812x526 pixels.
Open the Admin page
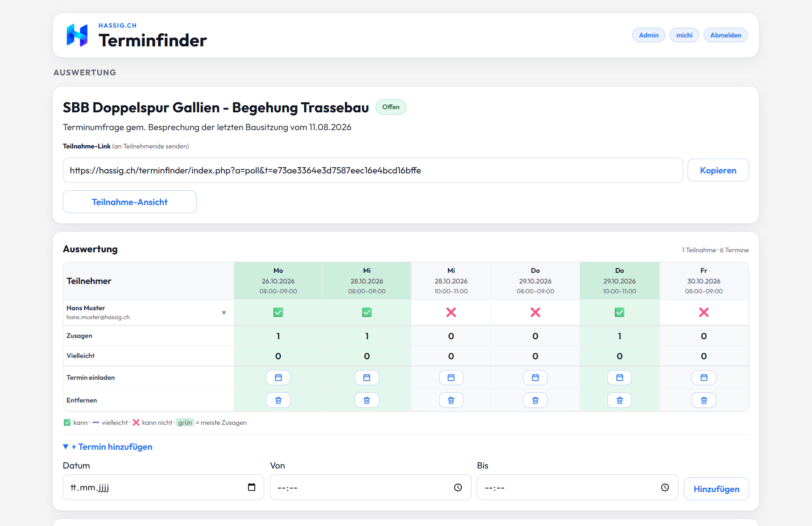pos(649,35)
